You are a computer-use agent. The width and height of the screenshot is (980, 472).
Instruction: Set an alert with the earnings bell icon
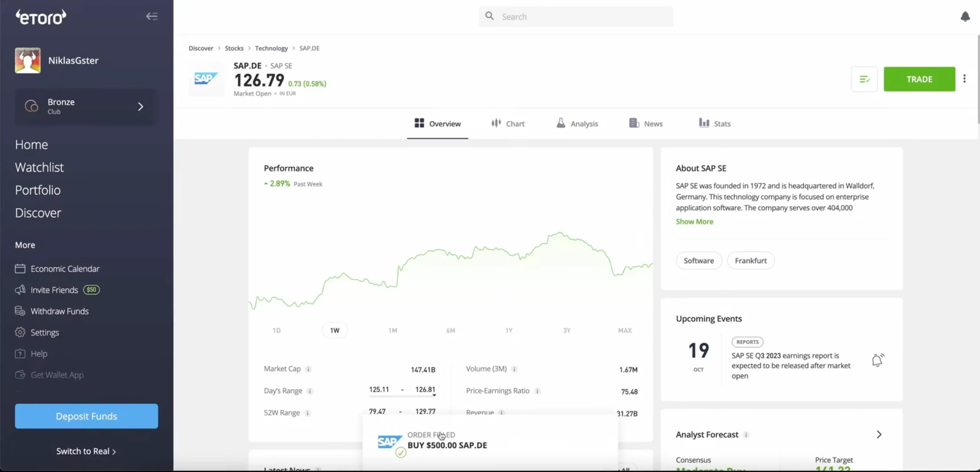[x=878, y=360]
